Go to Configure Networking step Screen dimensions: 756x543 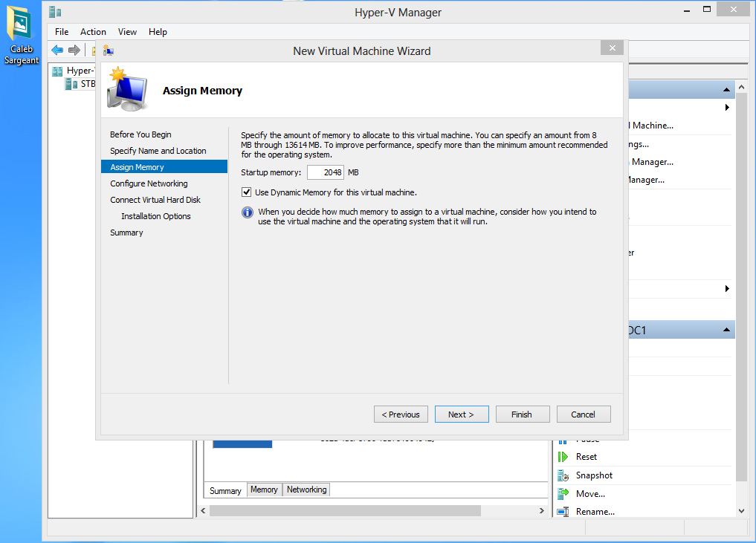click(x=149, y=183)
